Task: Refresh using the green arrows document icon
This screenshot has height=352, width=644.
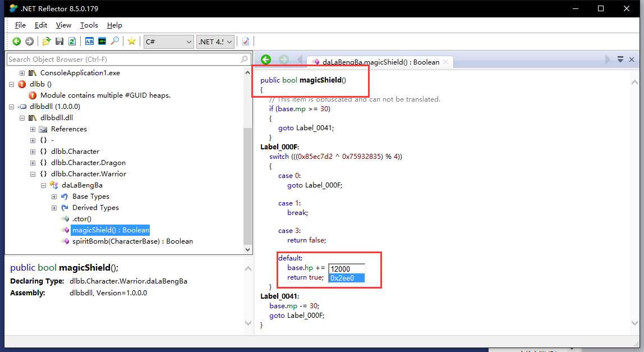Action: click(72, 41)
